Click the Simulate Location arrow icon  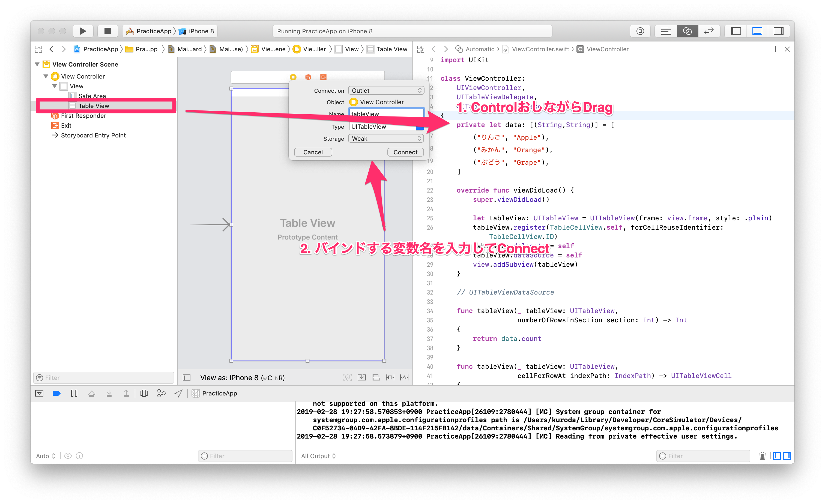[178, 393]
